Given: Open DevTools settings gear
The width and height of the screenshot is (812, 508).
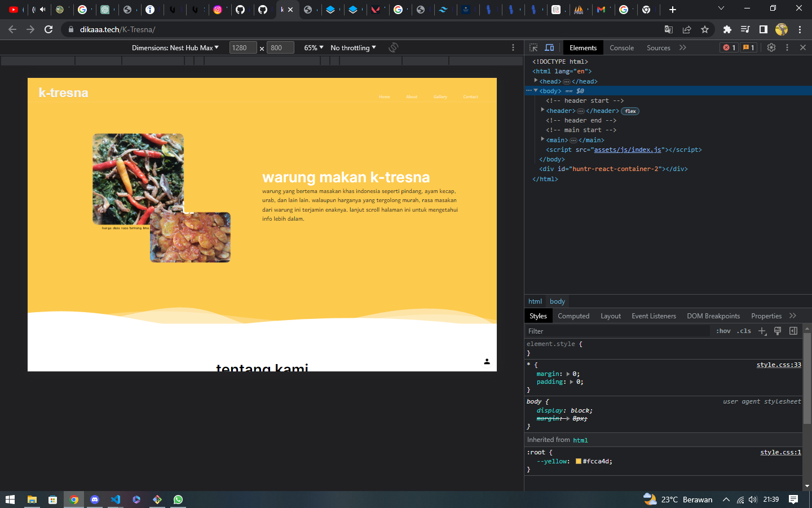Looking at the screenshot, I should [771, 48].
